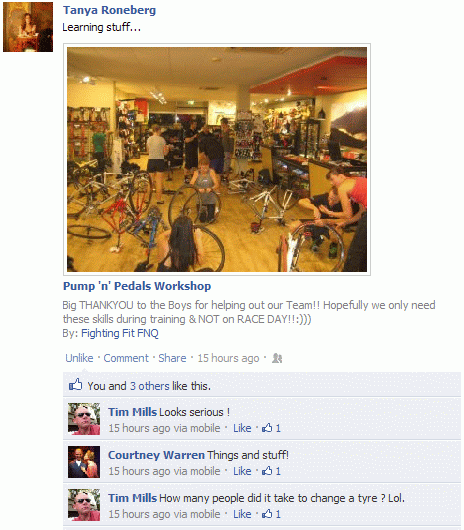464x530 pixels.
Task: Click Comment under the post
Action: click(x=126, y=358)
